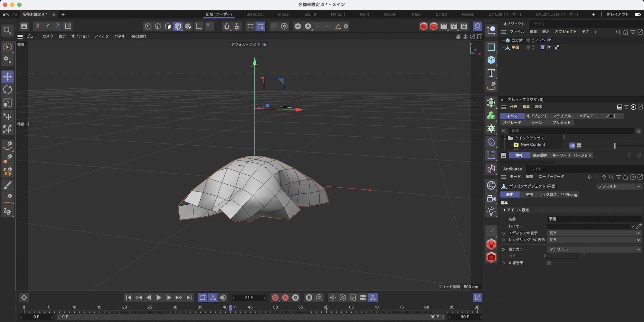This screenshot has height=322, width=644.
Task: Select the Materials filter in Asset Browser
Action: (562, 116)
